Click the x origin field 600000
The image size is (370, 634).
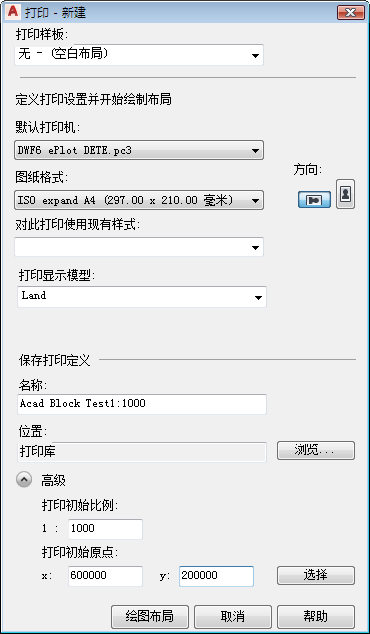pyautogui.click(x=105, y=576)
